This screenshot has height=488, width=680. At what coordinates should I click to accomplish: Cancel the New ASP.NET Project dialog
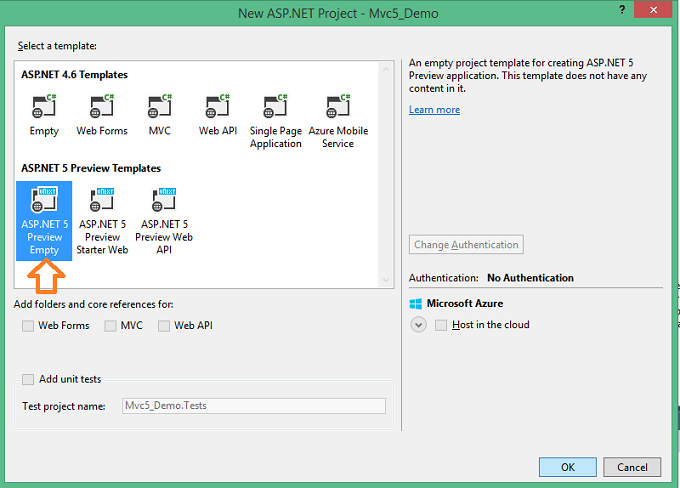click(632, 467)
